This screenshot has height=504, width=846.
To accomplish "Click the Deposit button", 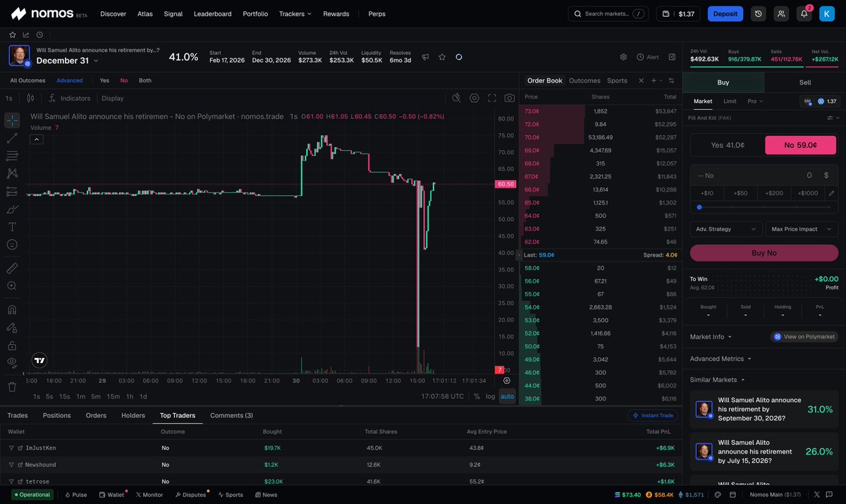I will click(725, 13).
